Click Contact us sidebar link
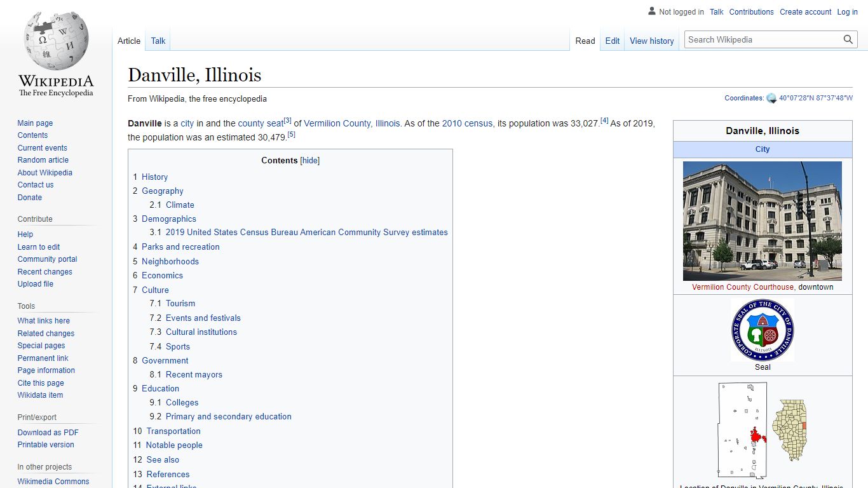Viewport: 868px width, 488px height. click(x=36, y=185)
